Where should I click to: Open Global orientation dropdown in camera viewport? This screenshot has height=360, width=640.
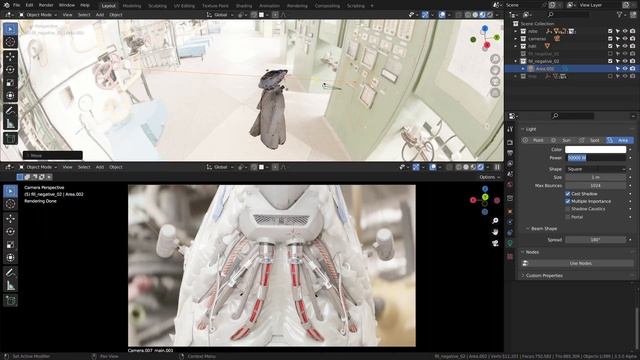220,167
